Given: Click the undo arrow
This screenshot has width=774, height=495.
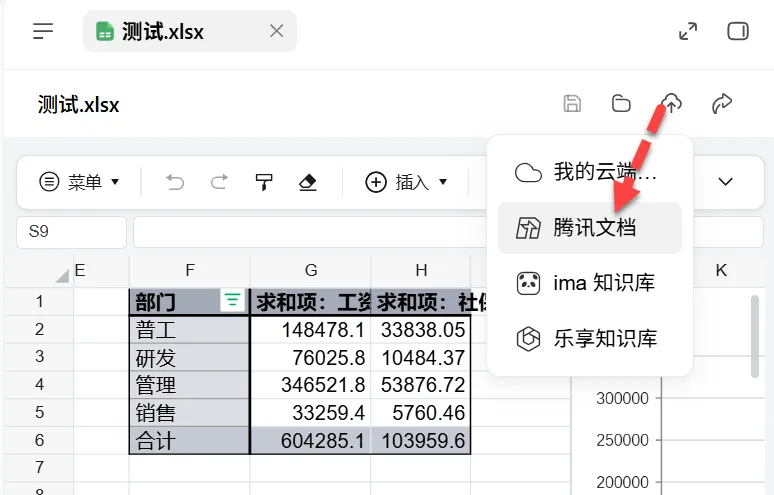Looking at the screenshot, I should [175, 182].
